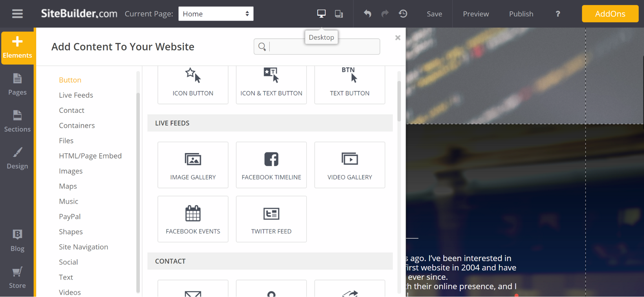Screen dimensions: 644x297
Task: Select the Contact category
Action: (x=72, y=110)
